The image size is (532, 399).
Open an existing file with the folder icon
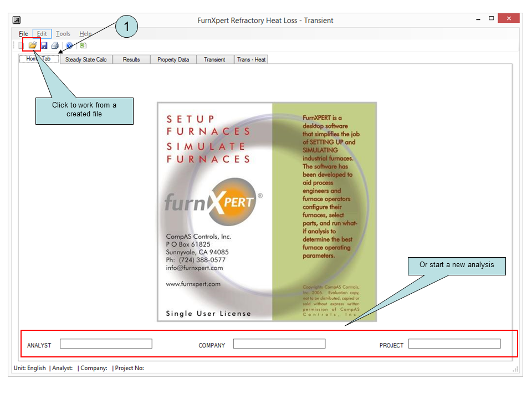coord(32,45)
